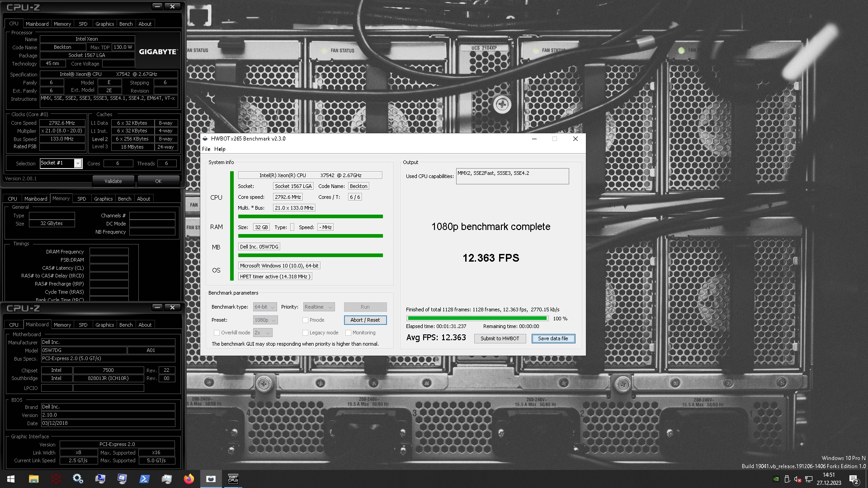The image size is (868, 488).
Task: Open the Benchmark type 64-bit dropdown
Action: (264, 307)
